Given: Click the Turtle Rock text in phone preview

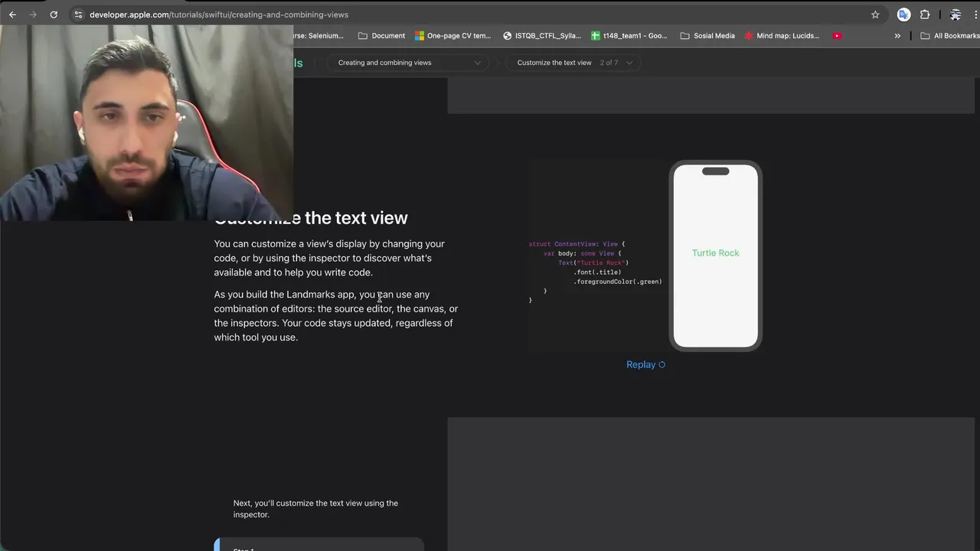Looking at the screenshot, I should click(x=715, y=253).
